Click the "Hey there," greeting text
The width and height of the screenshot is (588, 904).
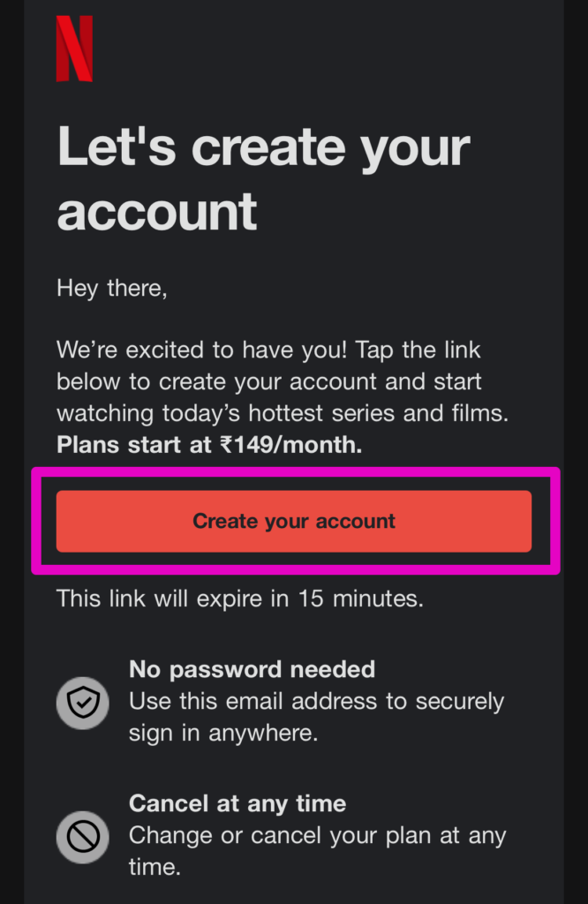click(111, 288)
